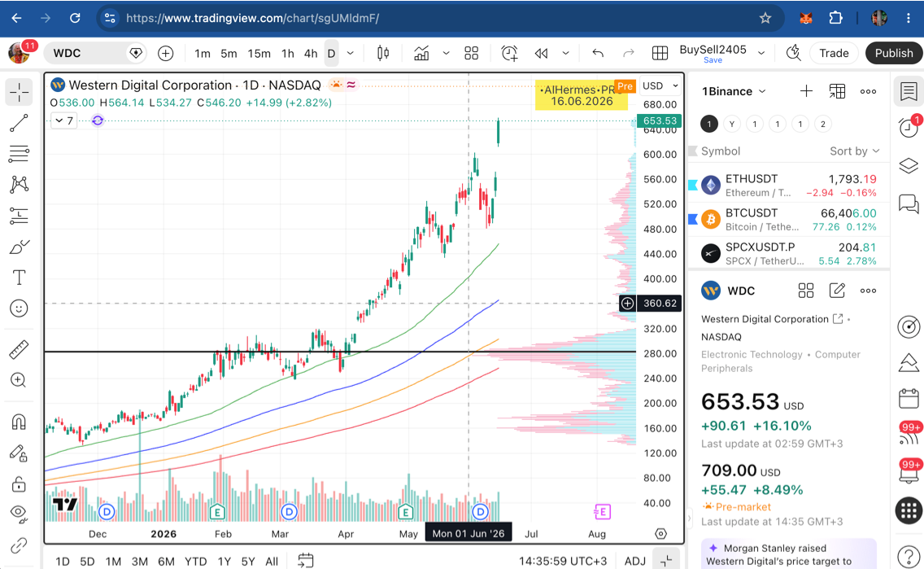The width and height of the screenshot is (924, 569).
Task: Switch to the 5m timeframe
Action: (x=229, y=53)
